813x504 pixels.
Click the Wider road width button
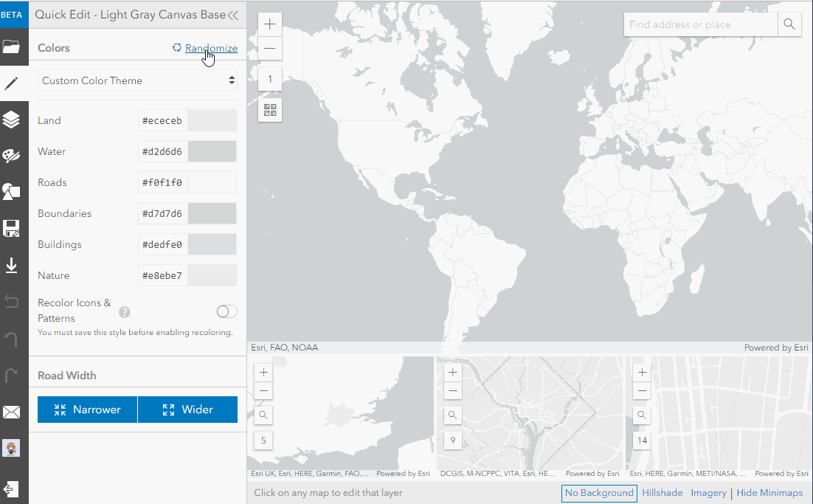187,410
